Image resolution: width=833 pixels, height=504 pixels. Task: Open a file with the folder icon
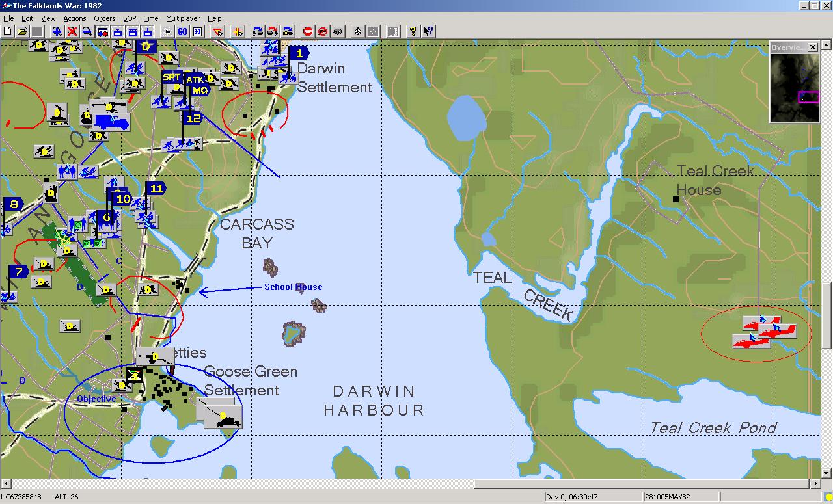(22, 31)
